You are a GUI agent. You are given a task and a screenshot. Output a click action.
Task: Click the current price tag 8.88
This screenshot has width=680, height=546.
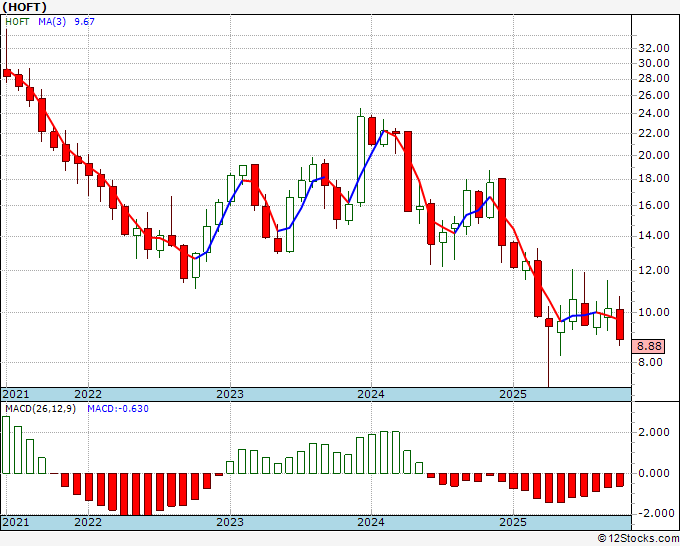[648, 347]
